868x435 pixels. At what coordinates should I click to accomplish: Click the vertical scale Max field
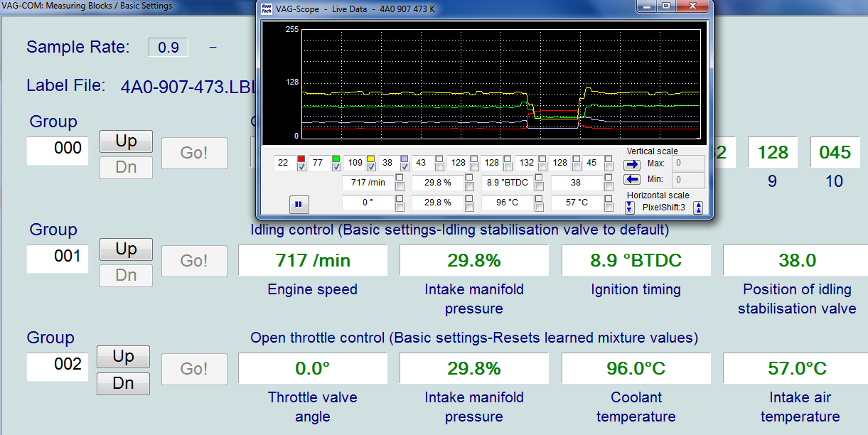[x=688, y=163]
